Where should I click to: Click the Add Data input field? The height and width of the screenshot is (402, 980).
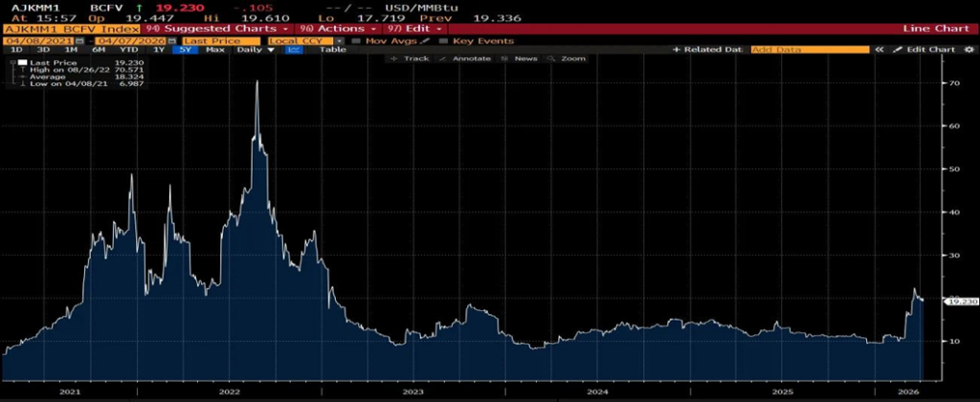(x=809, y=49)
